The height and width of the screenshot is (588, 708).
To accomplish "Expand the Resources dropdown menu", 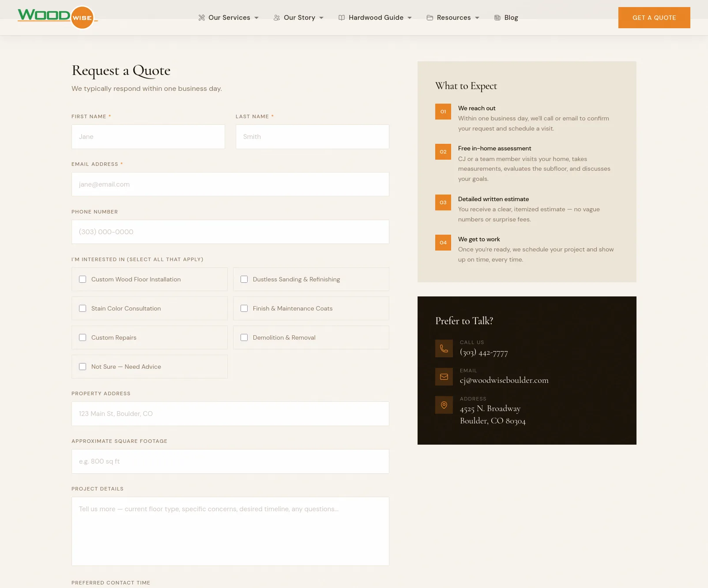I will (x=453, y=18).
